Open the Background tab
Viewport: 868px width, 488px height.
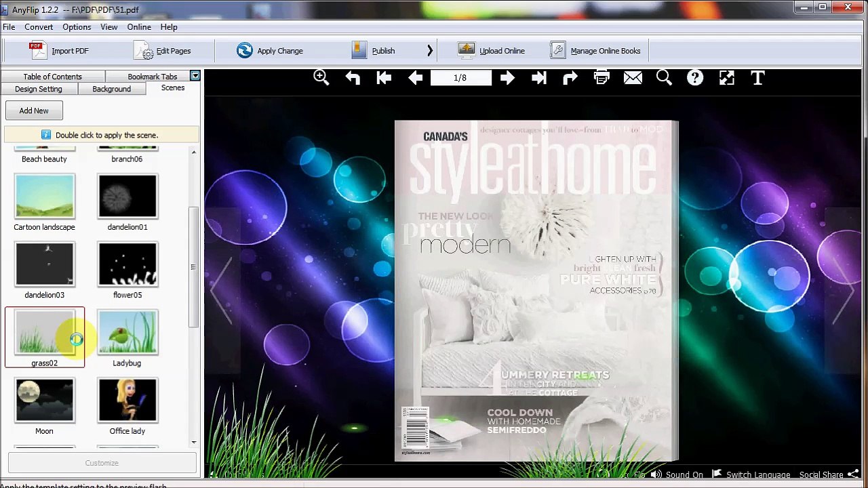click(112, 89)
